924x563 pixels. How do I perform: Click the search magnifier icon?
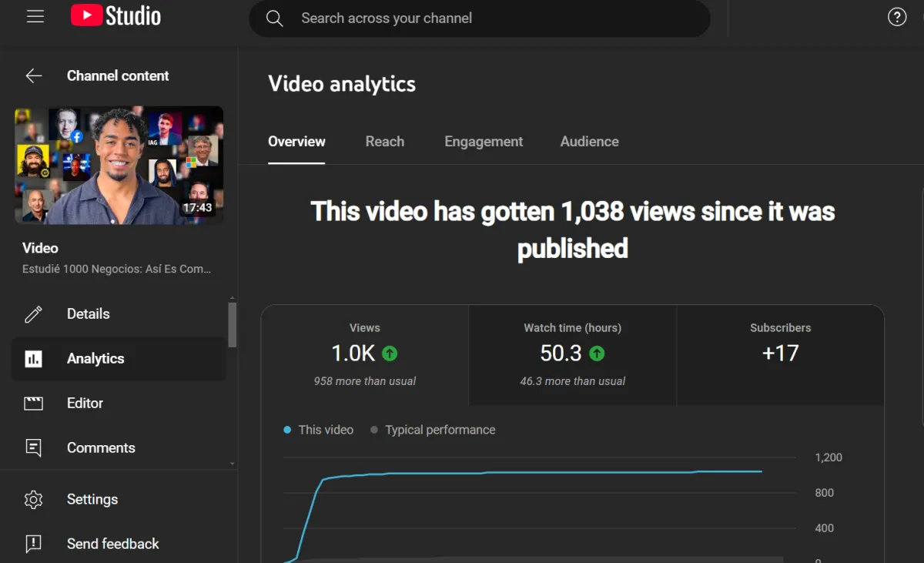[275, 18]
